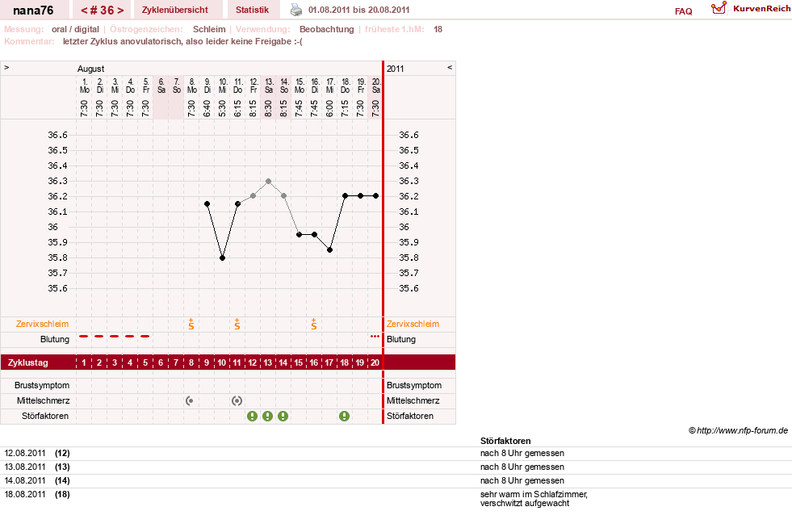Screen dimensions: 792x532
Task: Click the Mittelschmerz symbol on day 11
Action: point(237,401)
